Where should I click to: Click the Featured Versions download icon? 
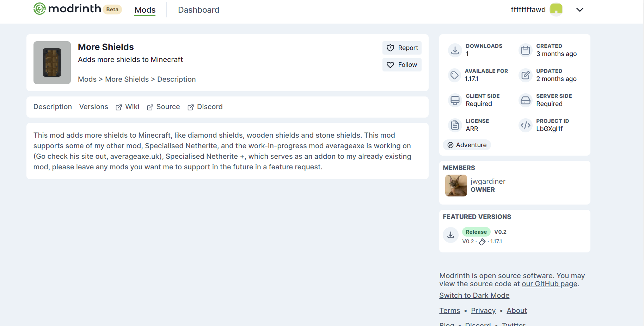click(x=450, y=235)
